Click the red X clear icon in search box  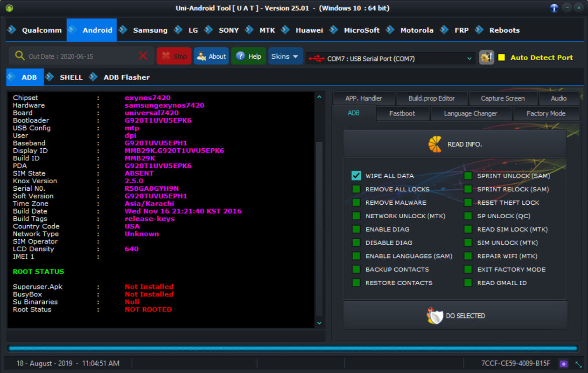[x=143, y=56]
